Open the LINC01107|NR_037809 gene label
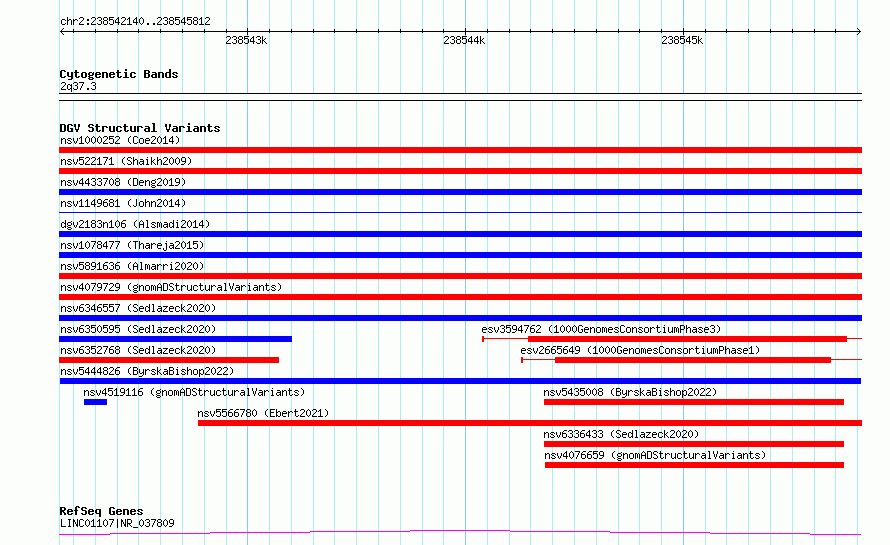The width and height of the screenshot is (890, 545). [117, 523]
